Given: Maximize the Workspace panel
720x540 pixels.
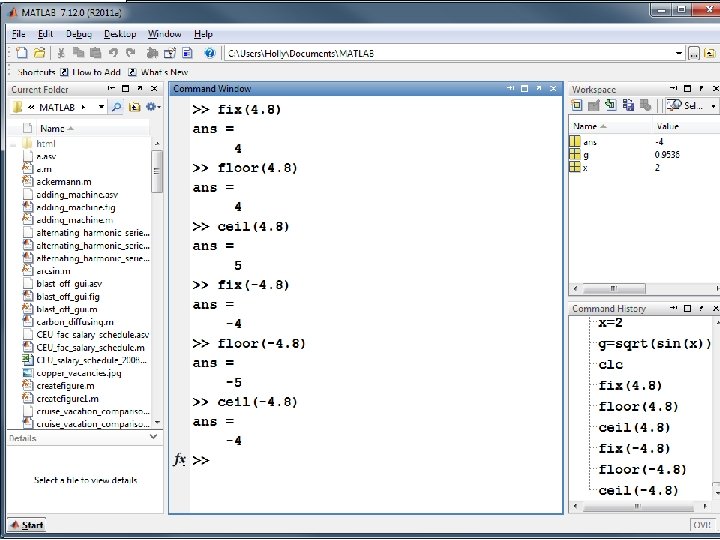Looking at the screenshot, I should click(687, 89).
